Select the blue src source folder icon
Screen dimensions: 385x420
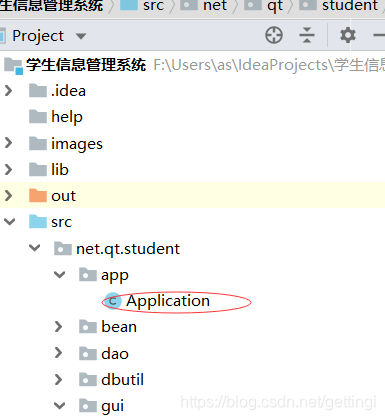pyautogui.click(x=38, y=222)
